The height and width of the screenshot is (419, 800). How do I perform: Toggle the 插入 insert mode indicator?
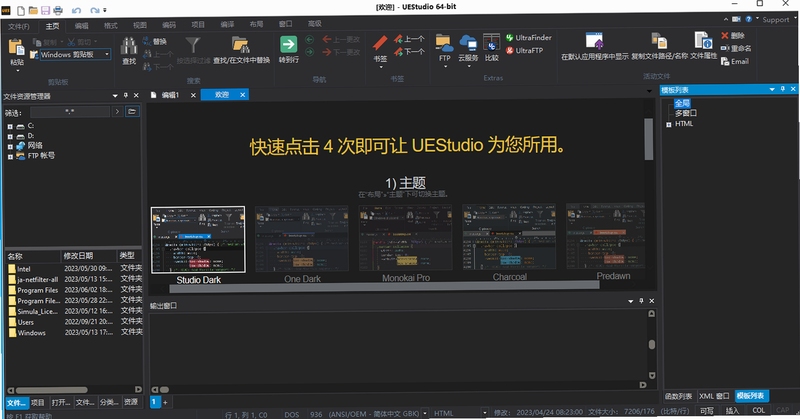(x=732, y=410)
